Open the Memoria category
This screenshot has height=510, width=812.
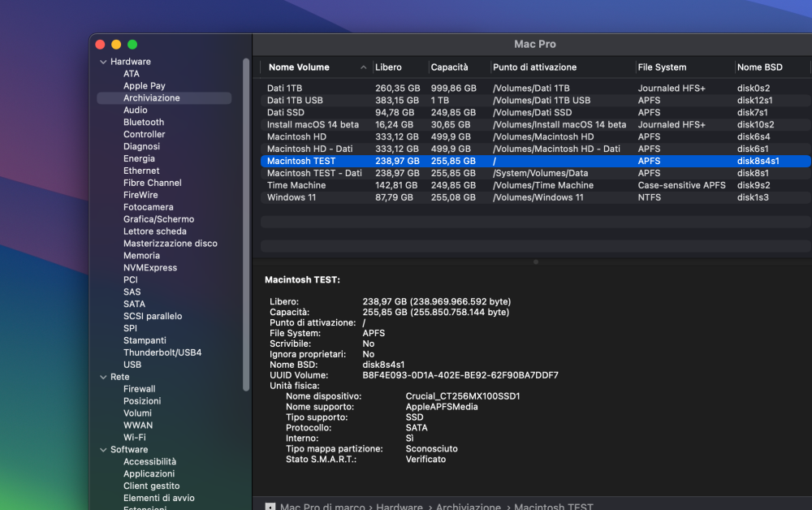pyautogui.click(x=141, y=256)
